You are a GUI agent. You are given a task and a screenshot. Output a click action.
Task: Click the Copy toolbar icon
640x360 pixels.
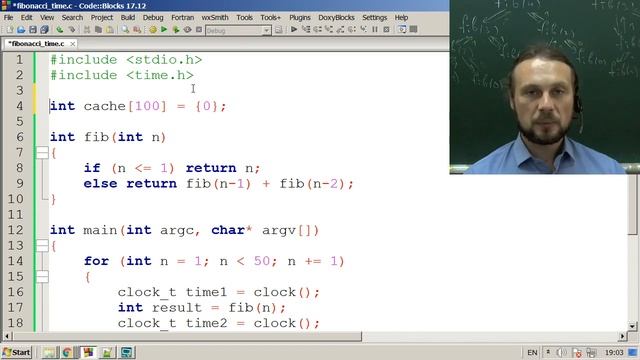[x=98, y=30]
